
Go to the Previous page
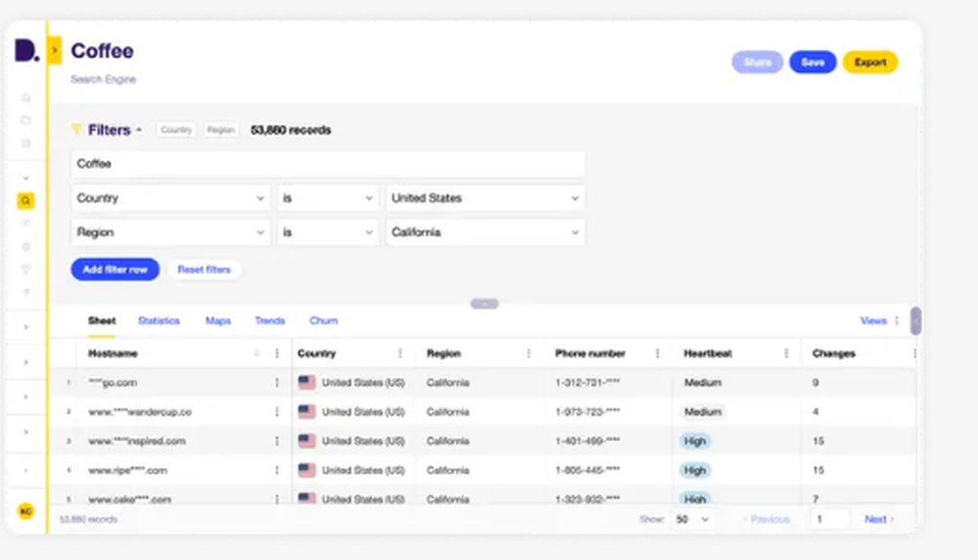[x=767, y=519]
